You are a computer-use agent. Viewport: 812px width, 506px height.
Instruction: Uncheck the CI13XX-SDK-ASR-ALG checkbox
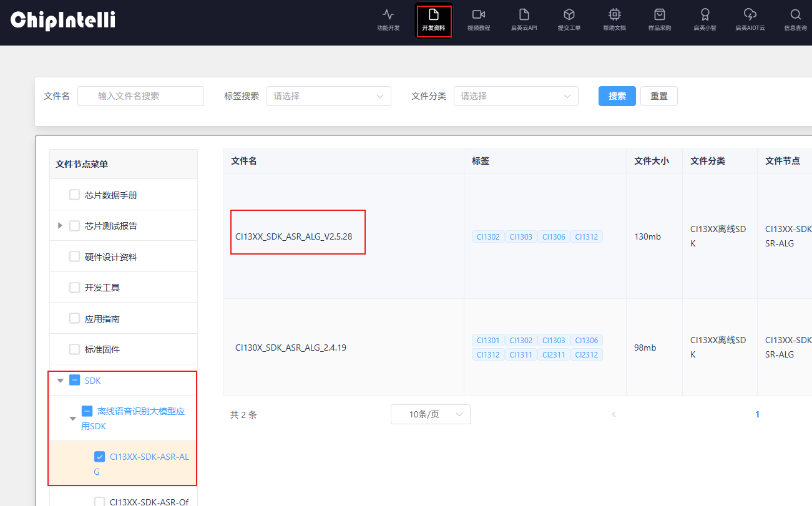coord(100,457)
